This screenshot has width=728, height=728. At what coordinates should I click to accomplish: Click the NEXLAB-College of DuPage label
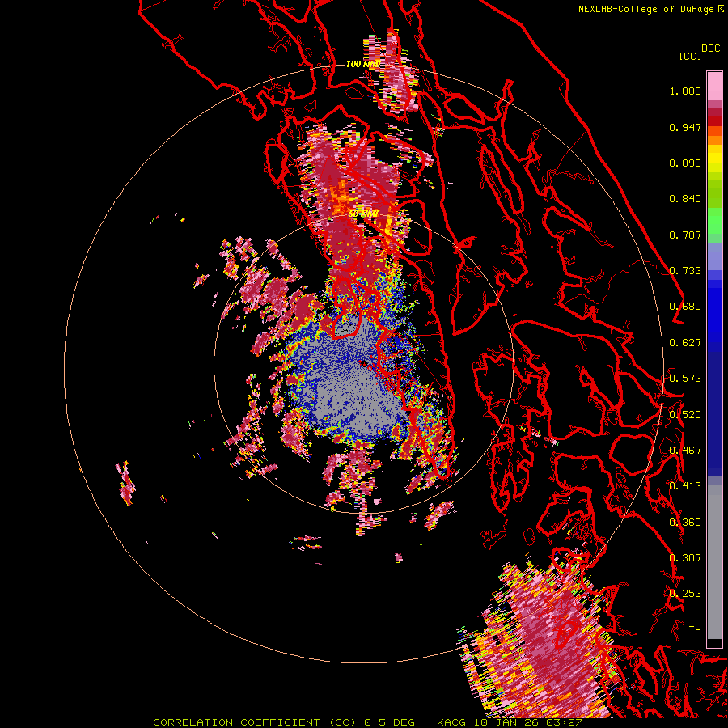click(x=645, y=9)
